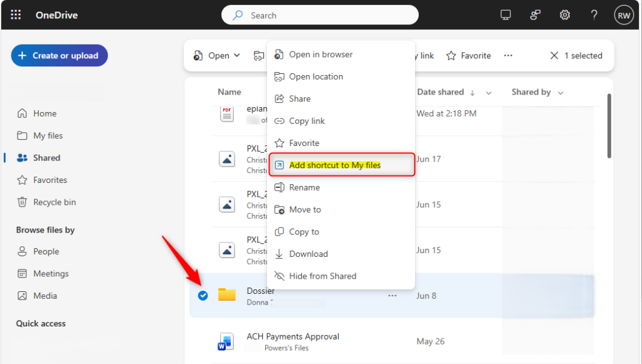Choose Share from context menu
This screenshot has width=642, height=364.
[341, 98]
